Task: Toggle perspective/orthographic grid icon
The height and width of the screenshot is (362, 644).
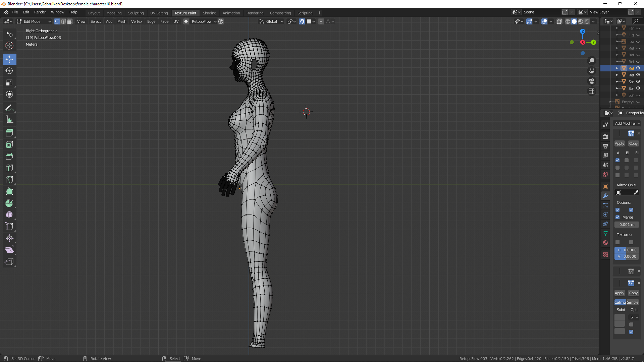Action: pos(592,91)
